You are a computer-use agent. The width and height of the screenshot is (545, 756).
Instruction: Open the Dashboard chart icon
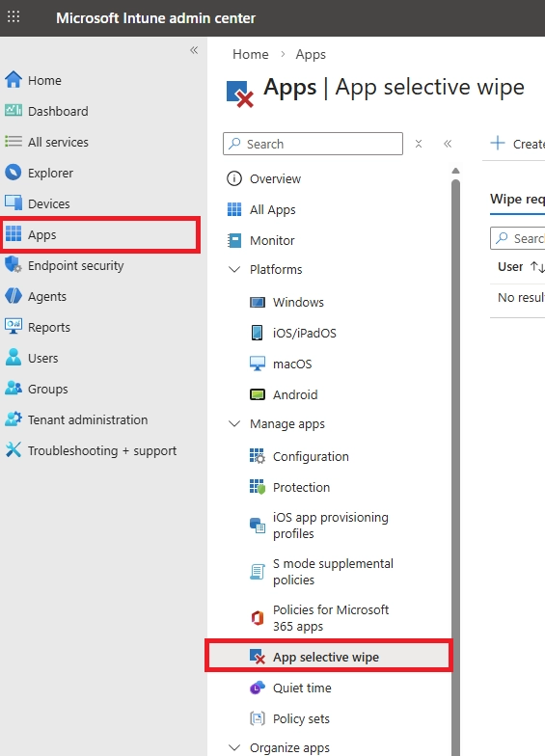pos(14,111)
